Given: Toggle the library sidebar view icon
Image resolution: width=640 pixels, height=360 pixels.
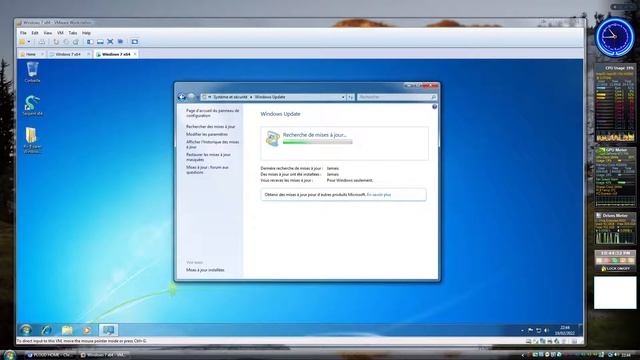Looking at the screenshot, I should tap(90, 42).
